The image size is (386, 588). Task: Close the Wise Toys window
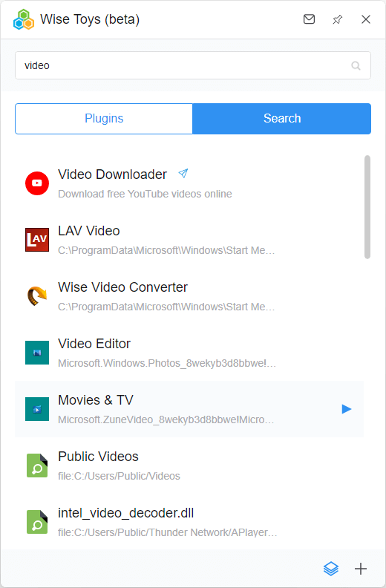(x=366, y=19)
